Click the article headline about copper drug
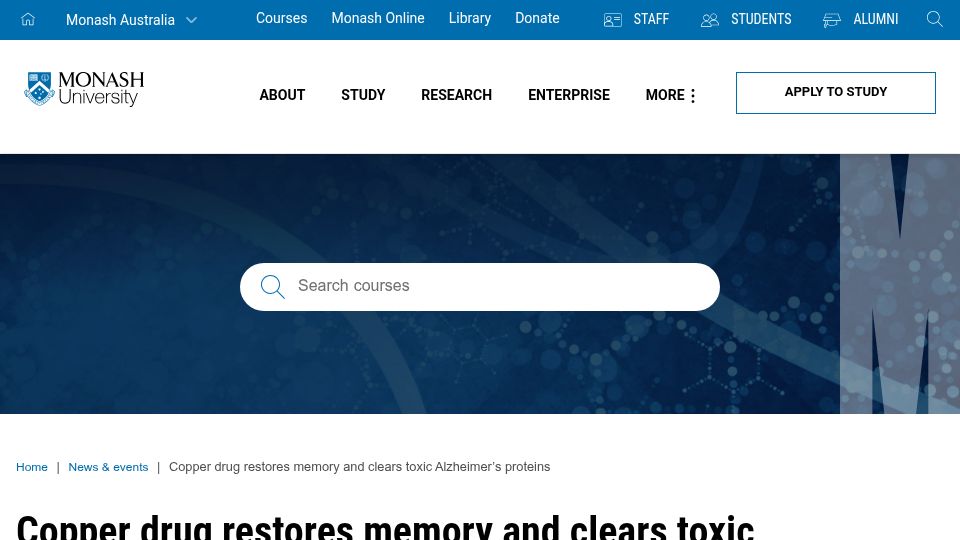960x540 pixels. coord(385,527)
